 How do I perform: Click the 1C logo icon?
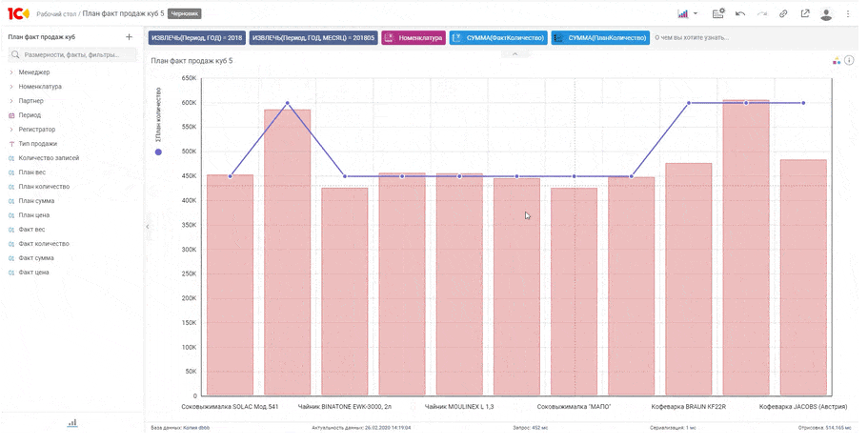point(18,13)
